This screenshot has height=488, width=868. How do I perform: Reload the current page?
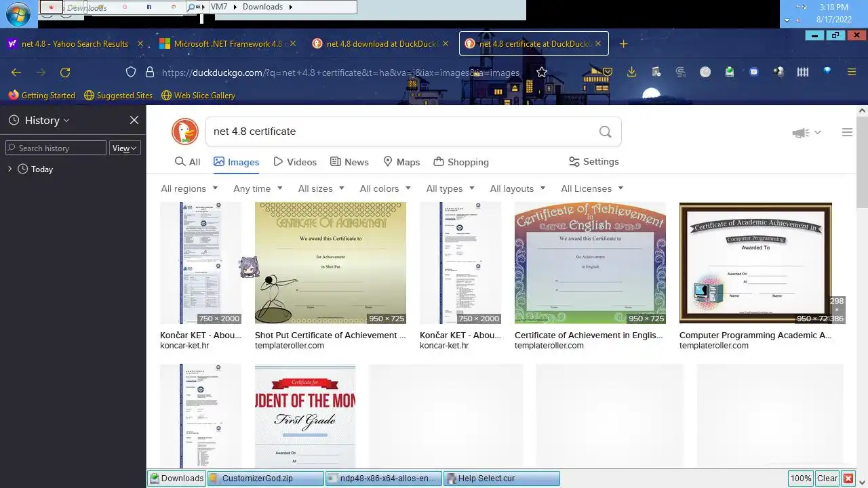coord(65,73)
